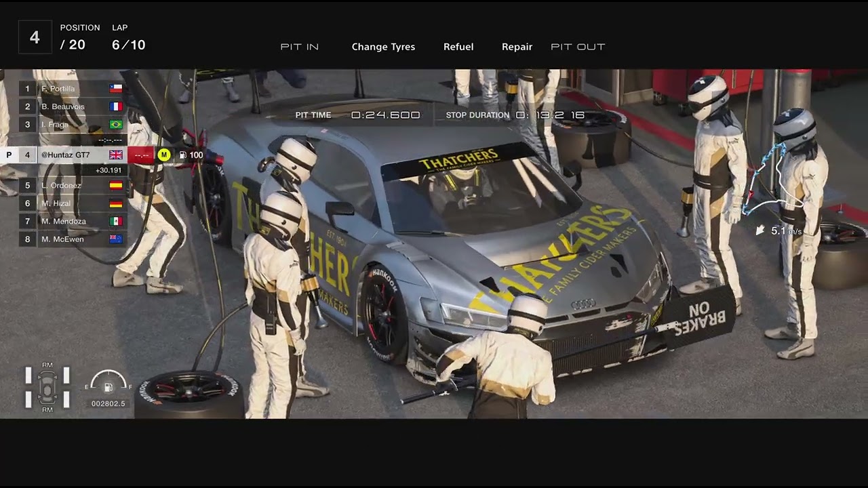
Task: Click the P pit indicator in row 4
Action: tap(9, 155)
